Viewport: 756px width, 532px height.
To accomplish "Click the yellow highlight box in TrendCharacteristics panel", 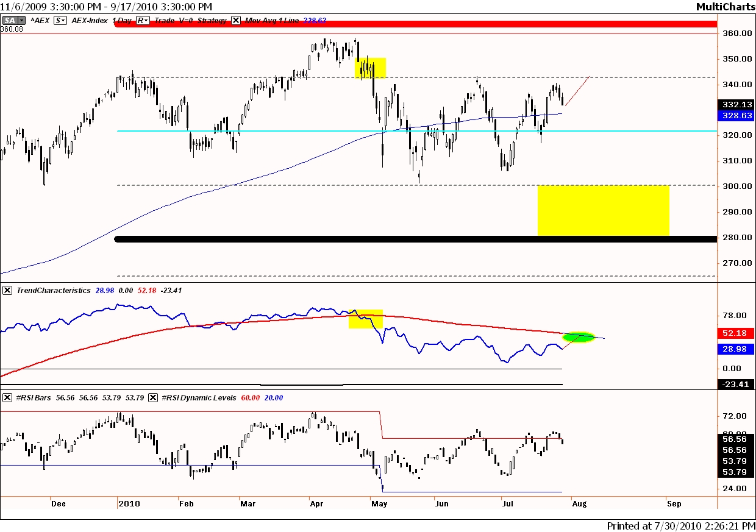I will pos(365,319).
